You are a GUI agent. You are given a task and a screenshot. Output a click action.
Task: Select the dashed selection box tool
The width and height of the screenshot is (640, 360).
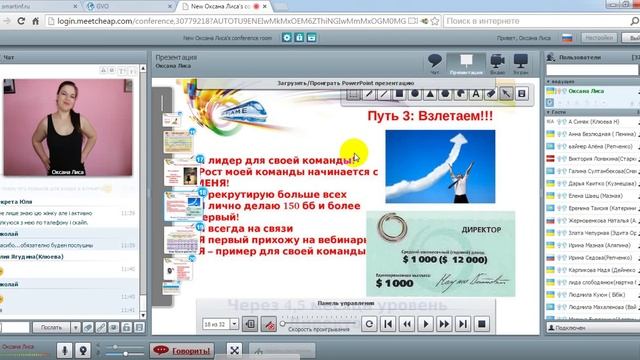coord(353,94)
